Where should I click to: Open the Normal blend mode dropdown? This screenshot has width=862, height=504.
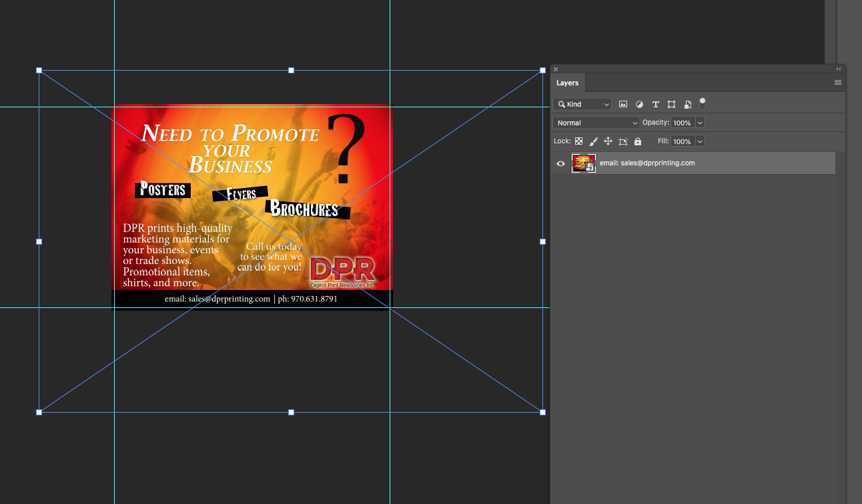pos(596,123)
